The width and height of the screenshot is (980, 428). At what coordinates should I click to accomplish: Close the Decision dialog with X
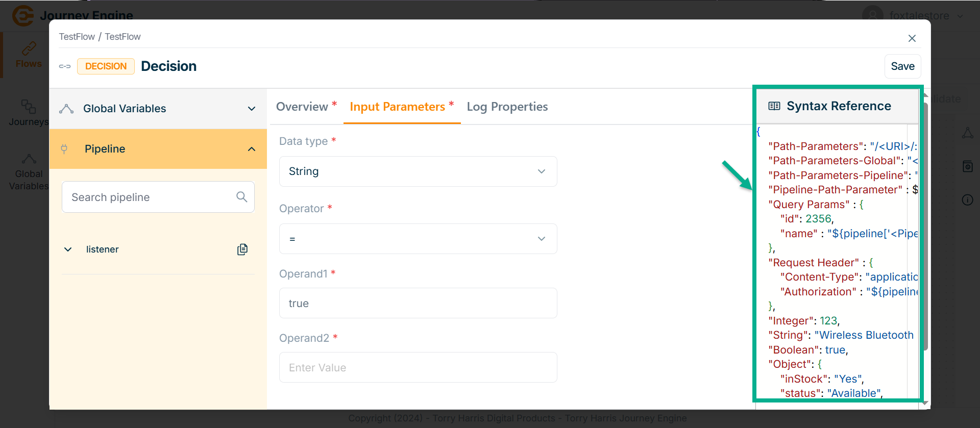tap(912, 38)
